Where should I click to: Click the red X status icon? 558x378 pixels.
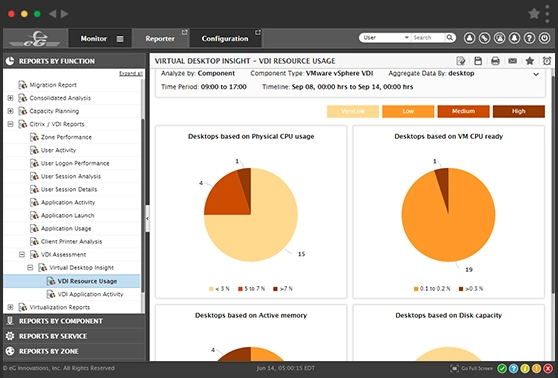548,369
